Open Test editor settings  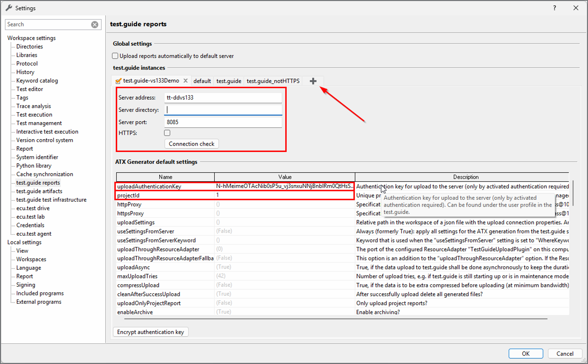[x=29, y=89]
